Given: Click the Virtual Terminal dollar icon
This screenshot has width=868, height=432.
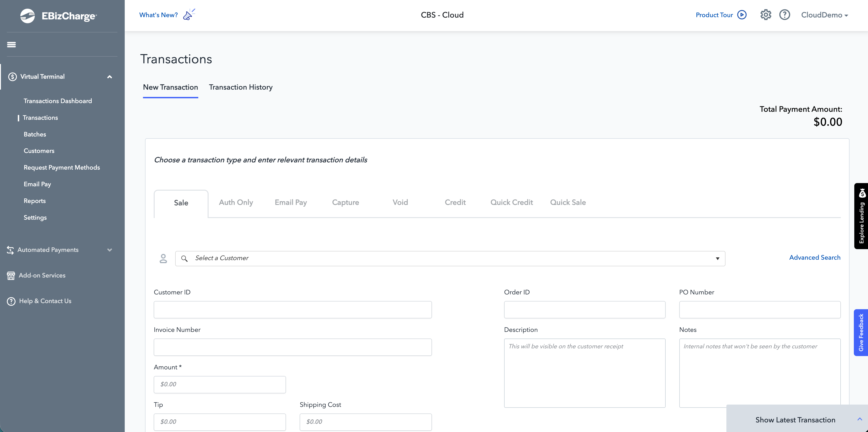Looking at the screenshot, I should tap(13, 77).
